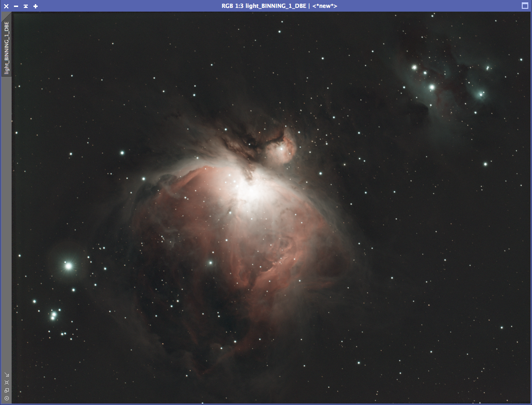Click the plus icon in title bar
This screenshot has height=405, width=532.
click(x=36, y=6)
